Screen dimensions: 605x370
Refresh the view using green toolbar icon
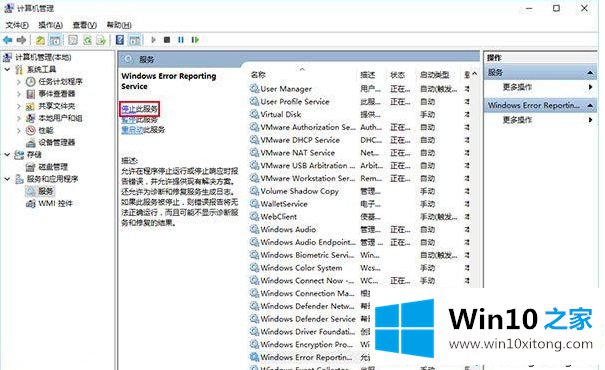87,40
